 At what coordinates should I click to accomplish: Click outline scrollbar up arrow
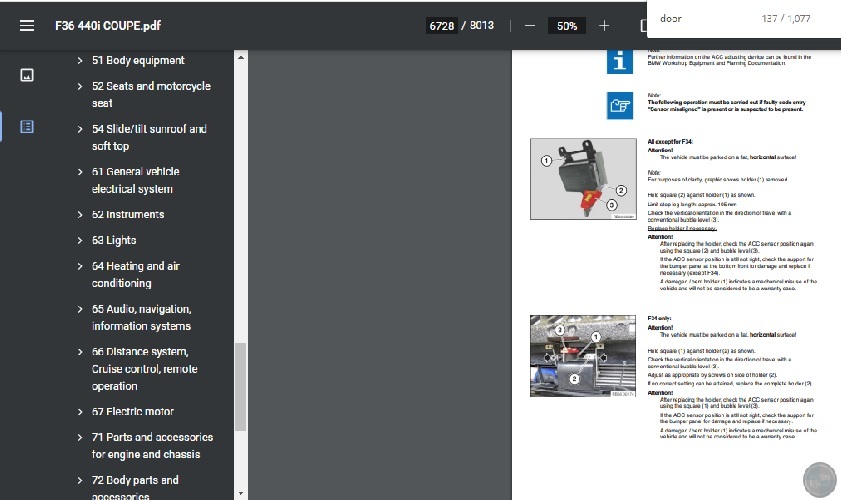[x=241, y=57]
